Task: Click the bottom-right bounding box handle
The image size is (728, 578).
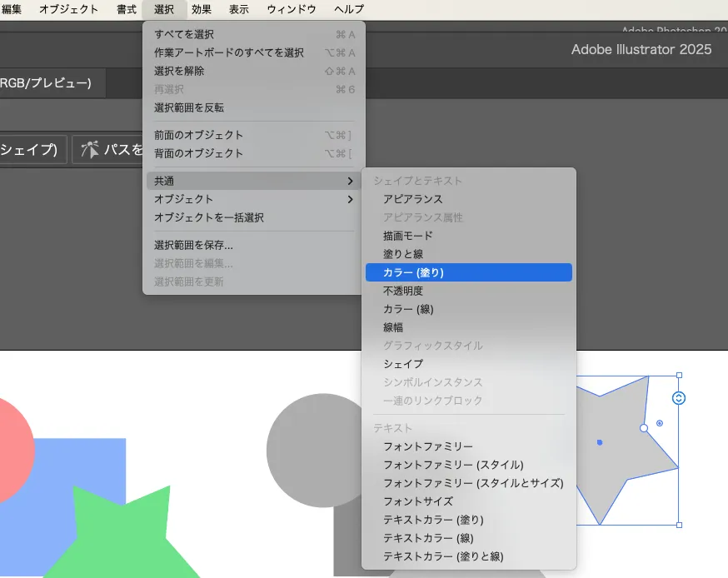Action: 679,525
